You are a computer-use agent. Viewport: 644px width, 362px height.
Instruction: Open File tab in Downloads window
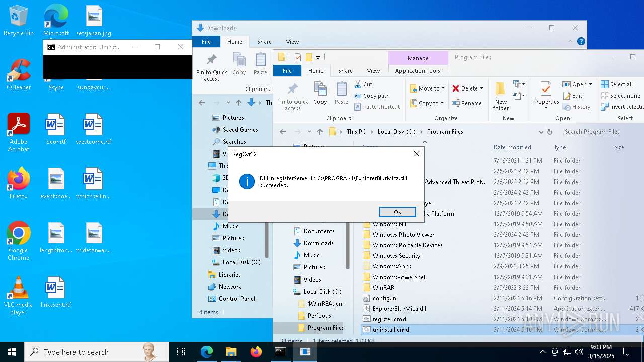pyautogui.click(x=206, y=42)
